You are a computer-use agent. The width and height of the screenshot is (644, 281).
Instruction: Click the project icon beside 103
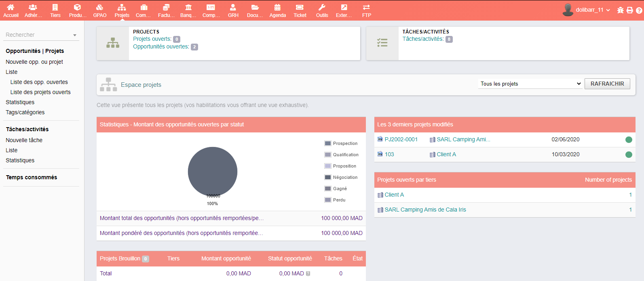tap(380, 154)
